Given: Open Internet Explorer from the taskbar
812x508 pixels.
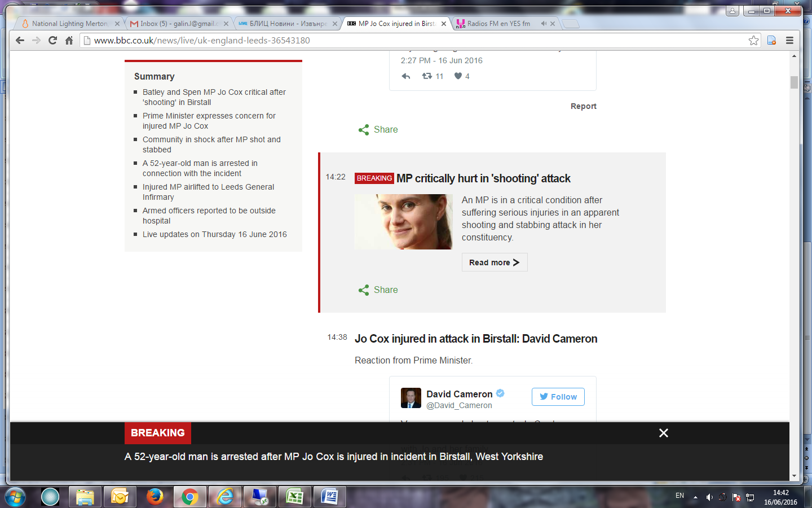Looking at the screenshot, I should tap(225, 497).
